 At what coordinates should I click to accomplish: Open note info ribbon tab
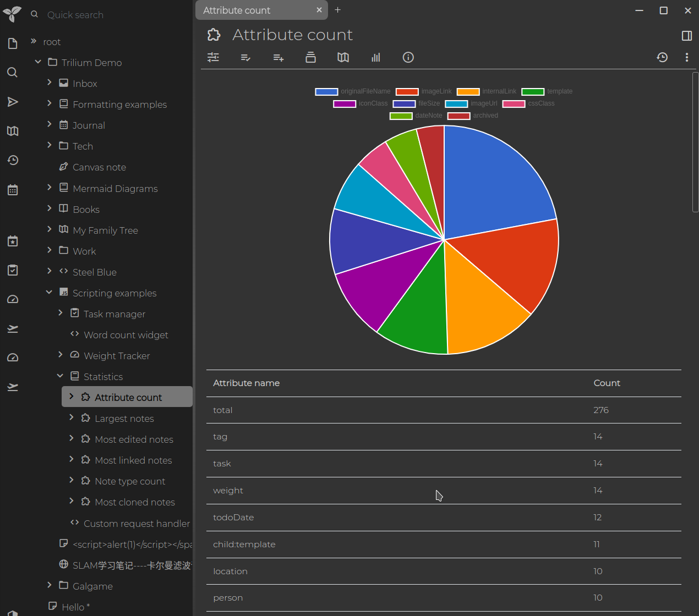(x=408, y=57)
